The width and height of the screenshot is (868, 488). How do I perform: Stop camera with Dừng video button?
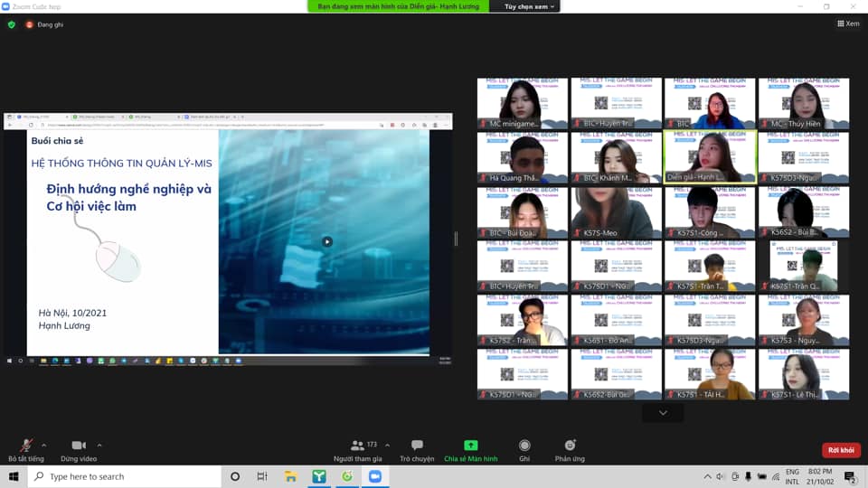[x=78, y=446]
